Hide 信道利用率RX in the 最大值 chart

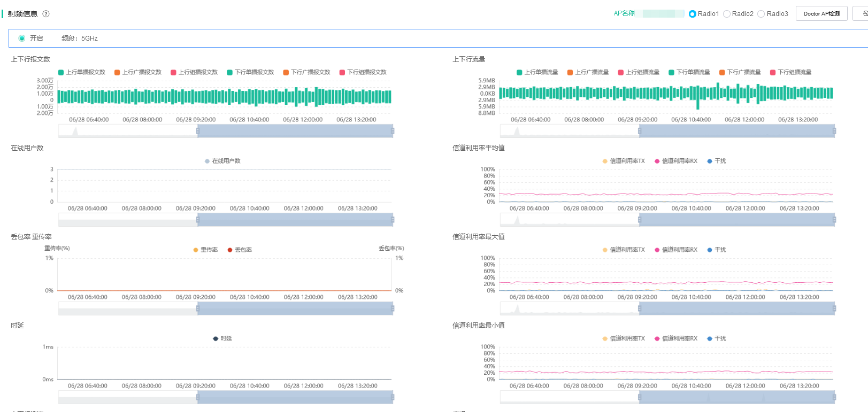click(x=676, y=250)
